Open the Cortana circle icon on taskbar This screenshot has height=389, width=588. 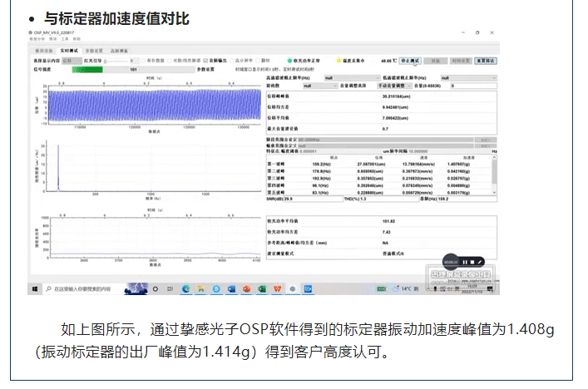click(x=156, y=288)
